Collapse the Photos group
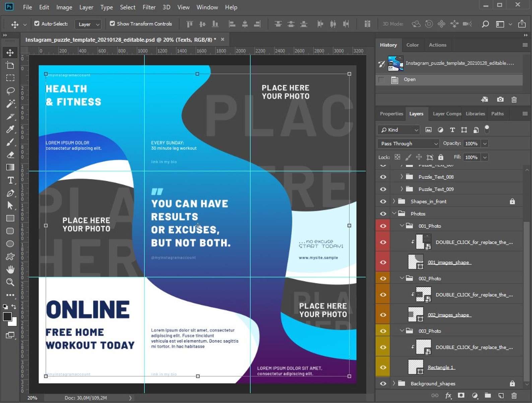This screenshot has width=532, height=403. click(x=394, y=213)
